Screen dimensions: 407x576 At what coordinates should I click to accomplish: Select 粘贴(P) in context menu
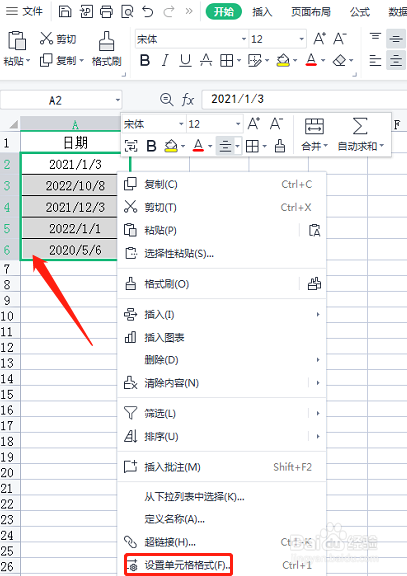pyautogui.click(x=221, y=230)
